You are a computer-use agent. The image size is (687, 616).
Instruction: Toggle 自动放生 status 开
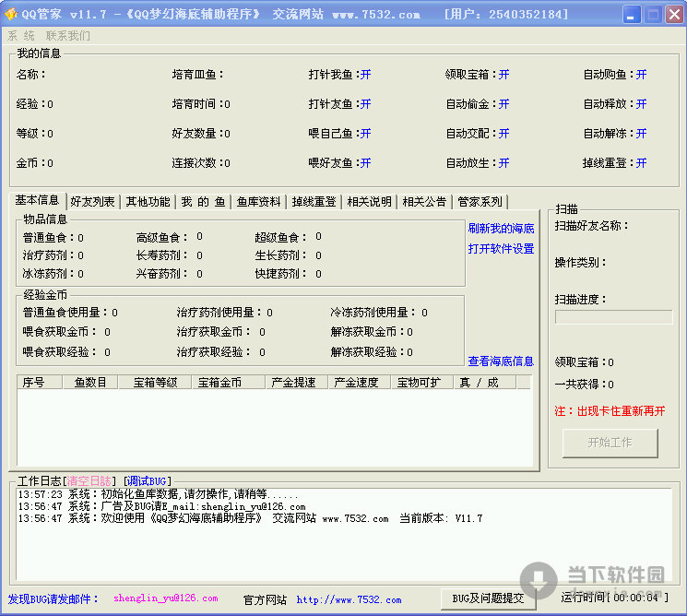503,163
